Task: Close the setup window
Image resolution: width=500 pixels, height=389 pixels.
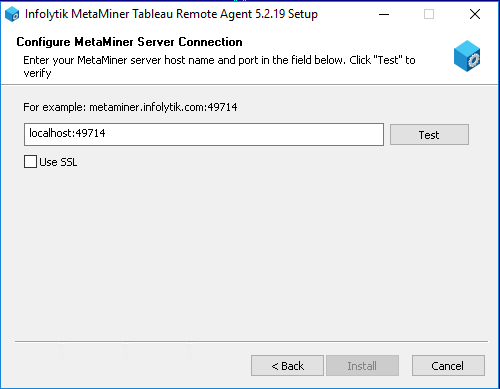Action: (x=475, y=14)
